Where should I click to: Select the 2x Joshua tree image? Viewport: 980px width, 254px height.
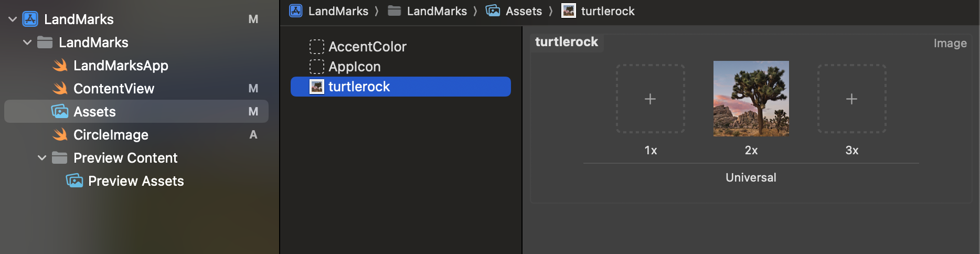tap(751, 99)
